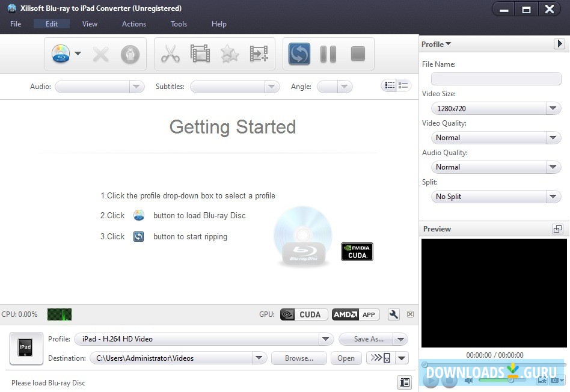
Task: Click the Pause conversion icon
Action: 328,54
